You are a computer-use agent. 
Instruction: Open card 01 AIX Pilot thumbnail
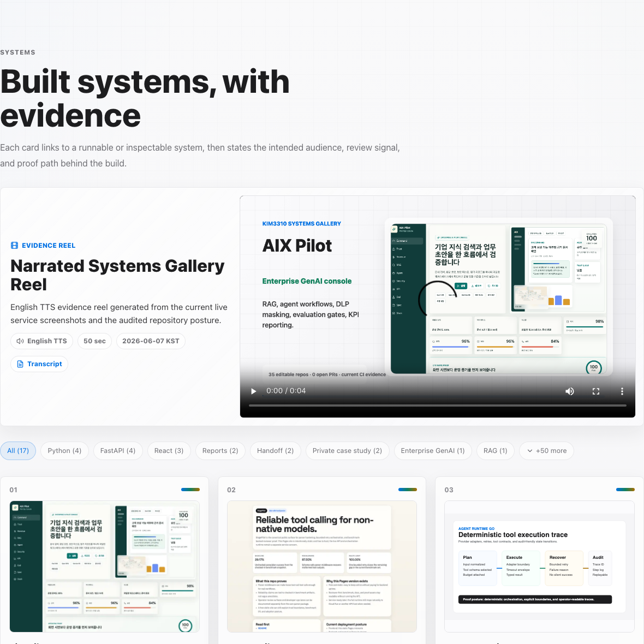click(105, 567)
